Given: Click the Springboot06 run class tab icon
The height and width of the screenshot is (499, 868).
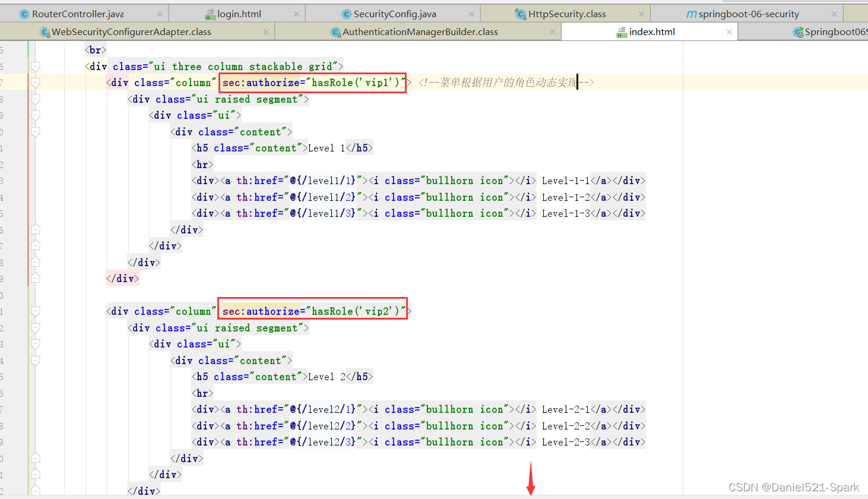Looking at the screenshot, I should pos(799,32).
